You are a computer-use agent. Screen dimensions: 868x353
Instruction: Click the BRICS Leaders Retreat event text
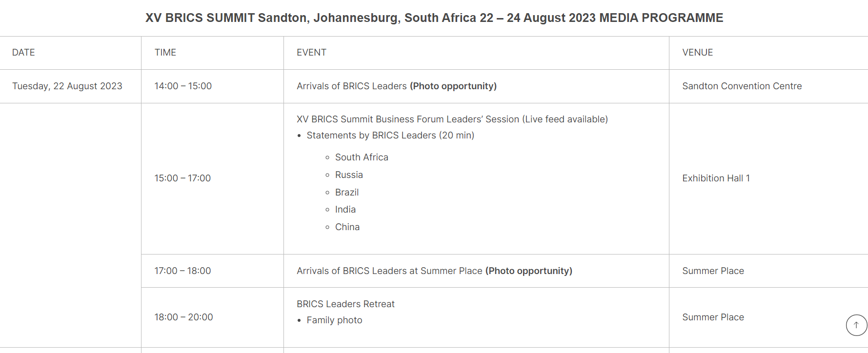point(345,304)
